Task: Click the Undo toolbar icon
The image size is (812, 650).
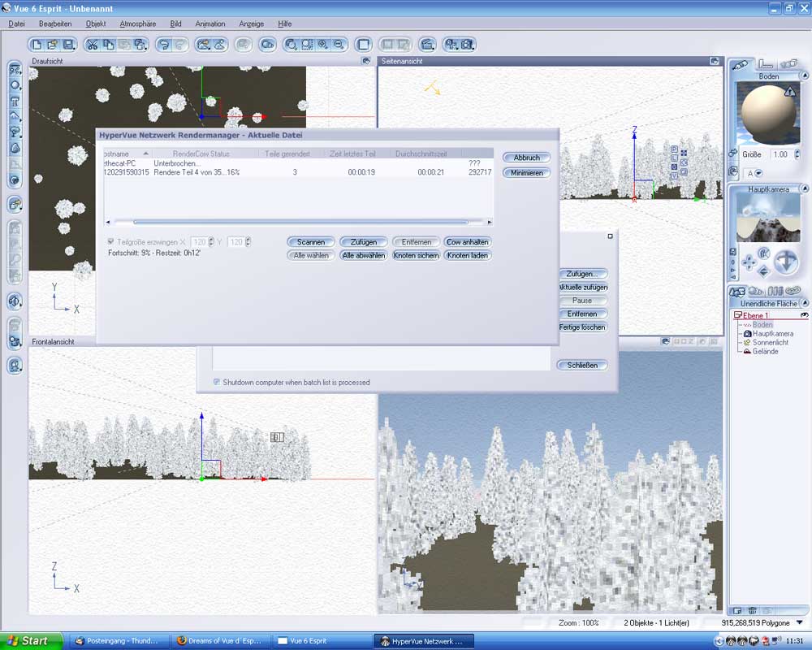Action: (164, 45)
